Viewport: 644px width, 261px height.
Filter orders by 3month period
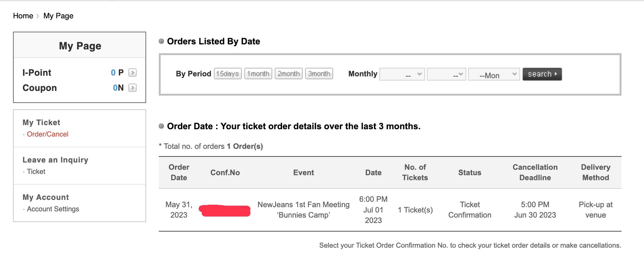319,74
